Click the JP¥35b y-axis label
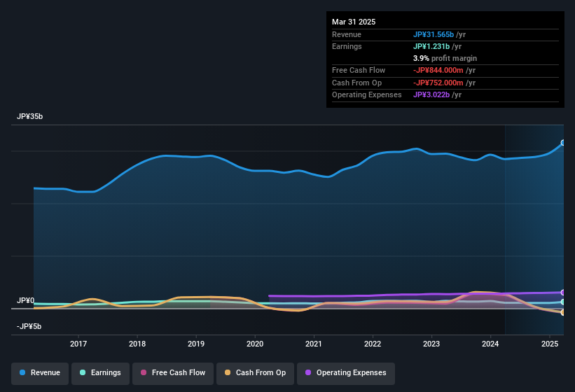 [29, 116]
